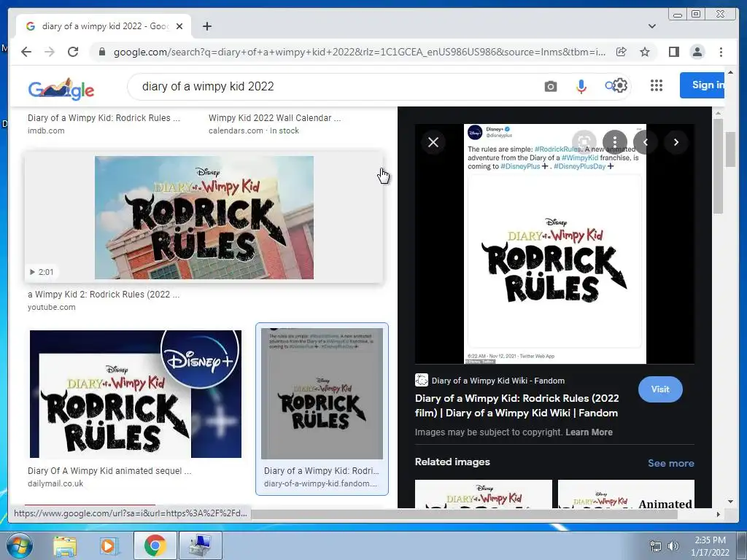View site info via lock icon

[x=102, y=52]
